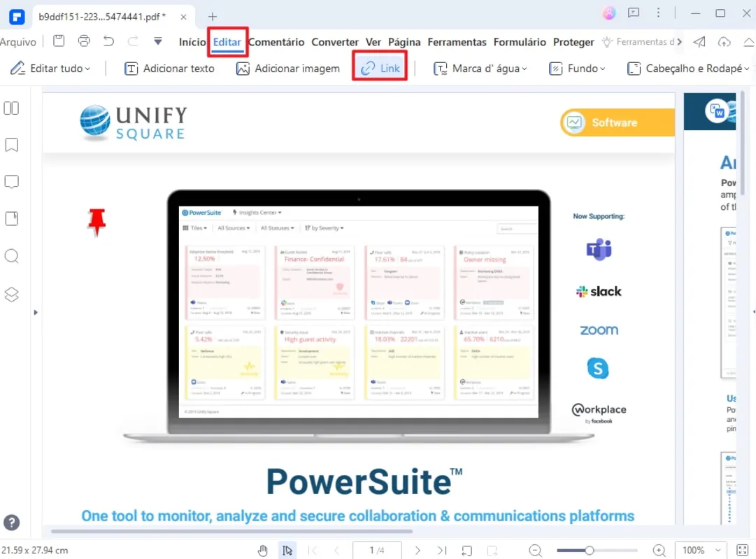756x559 pixels.
Task: Go to the next page
Action: [x=418, y=551]
